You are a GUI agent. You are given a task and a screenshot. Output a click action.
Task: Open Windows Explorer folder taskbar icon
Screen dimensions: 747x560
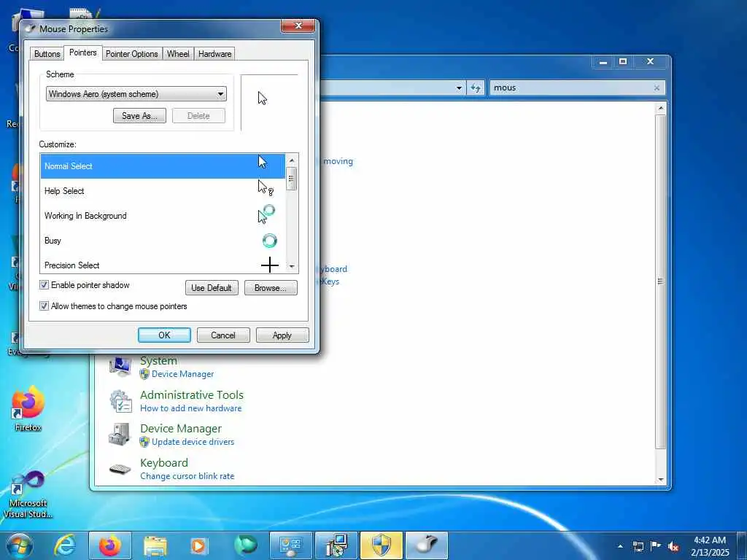click(x=155, y=545)
